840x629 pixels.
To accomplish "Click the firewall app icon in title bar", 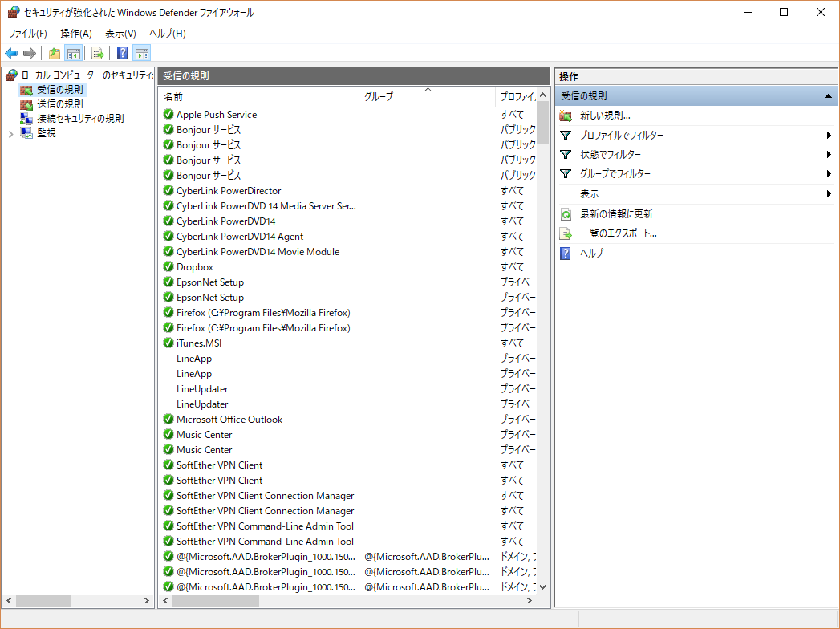I will pyautogui.click(x=14, y=12).
